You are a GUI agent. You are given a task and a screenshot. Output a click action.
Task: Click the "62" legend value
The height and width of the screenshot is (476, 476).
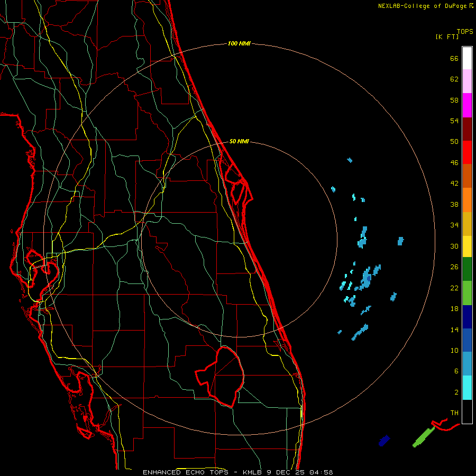tap(454, 79)
